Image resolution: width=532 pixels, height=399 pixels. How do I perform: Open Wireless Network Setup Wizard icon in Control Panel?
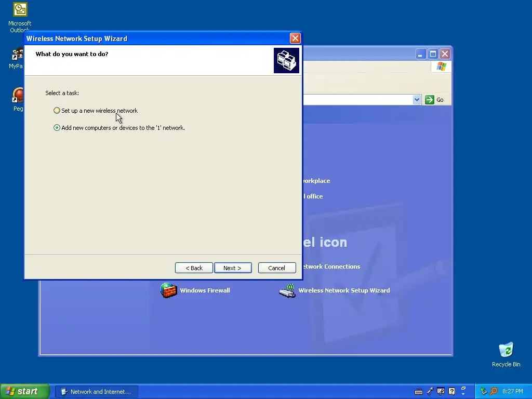pyautogui.click(x=287, y=291)
